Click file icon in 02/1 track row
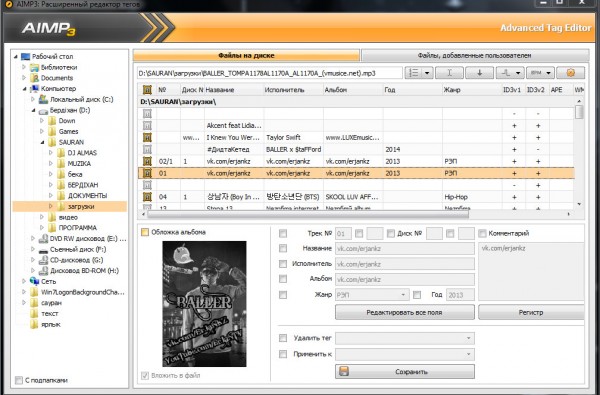 [x=147, y=161]
